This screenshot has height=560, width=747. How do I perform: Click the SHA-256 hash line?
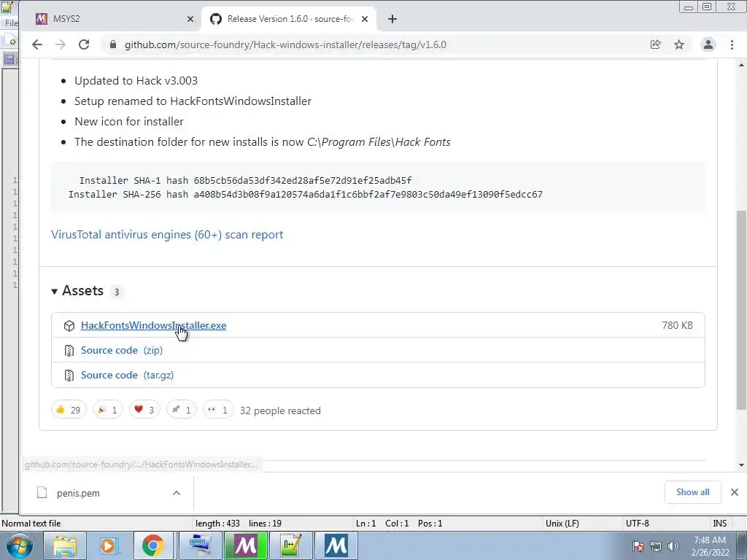pyautogui.click(x=306, y=194)
